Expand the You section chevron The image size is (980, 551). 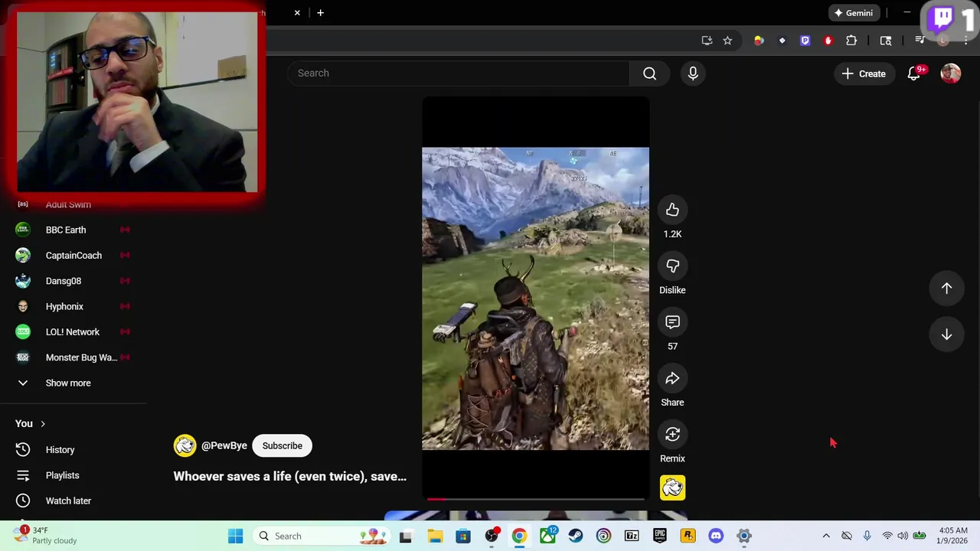(43, 424)
